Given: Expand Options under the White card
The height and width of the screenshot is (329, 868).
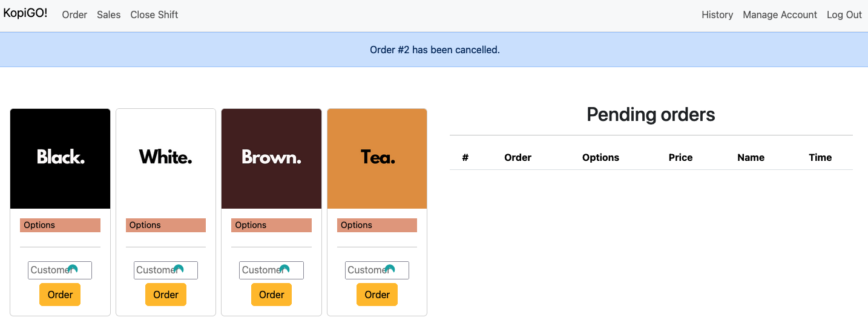Looking at the screenshot, I should click(x=166, y=225).
